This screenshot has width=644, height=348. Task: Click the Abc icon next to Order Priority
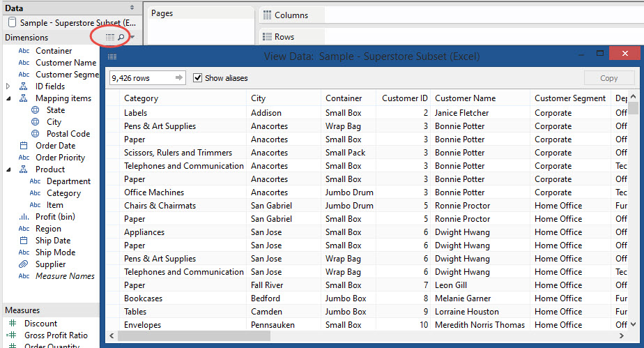pos(24,158)
